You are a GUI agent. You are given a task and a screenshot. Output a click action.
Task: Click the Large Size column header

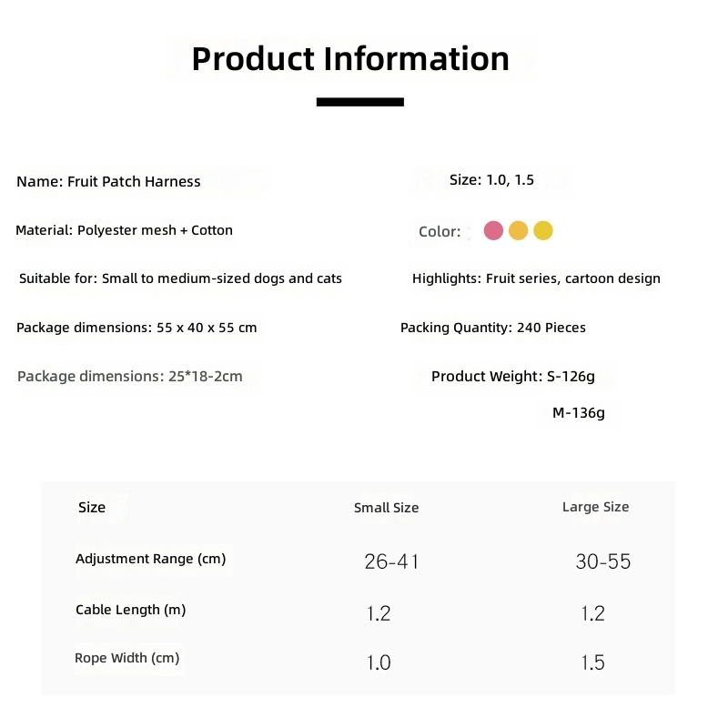(595, 507)
